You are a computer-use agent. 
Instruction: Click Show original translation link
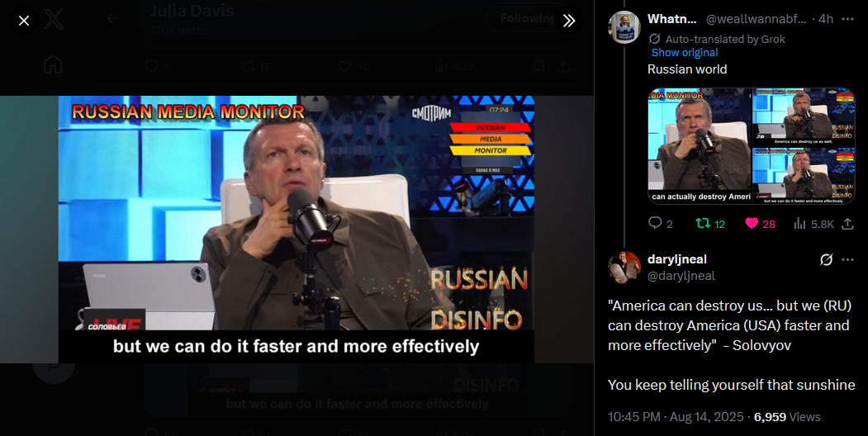(684, 53)
